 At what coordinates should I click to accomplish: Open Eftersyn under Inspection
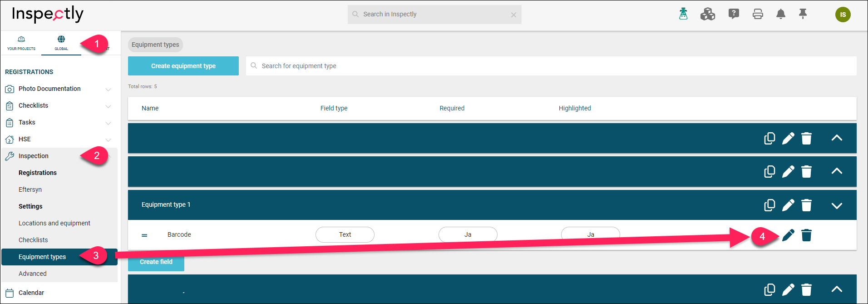(x=30, y=189)
